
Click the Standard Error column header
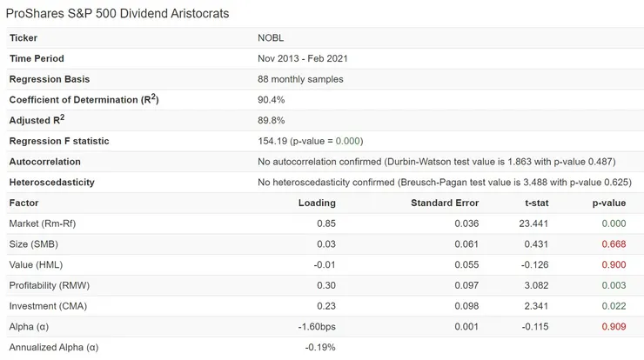[445, 203]
